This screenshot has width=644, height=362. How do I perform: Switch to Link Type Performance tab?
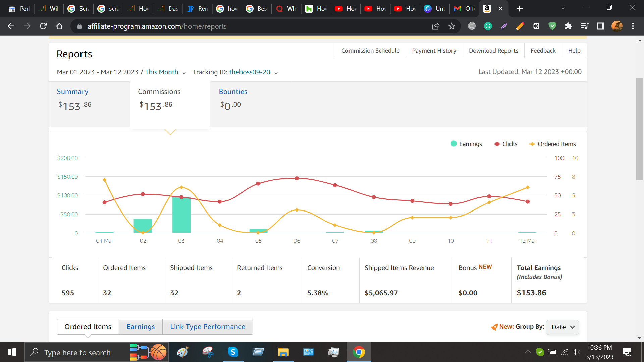pos(208,327)
